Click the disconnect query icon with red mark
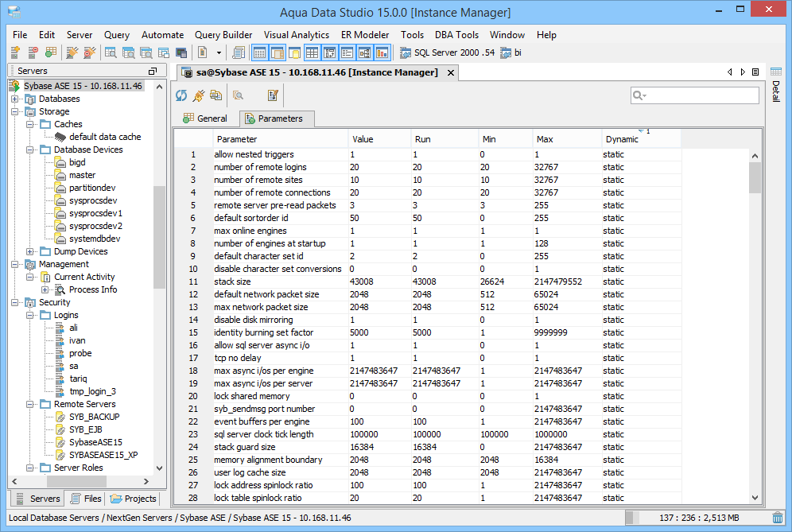Screen dimensions: 792x532 [90, 52]
